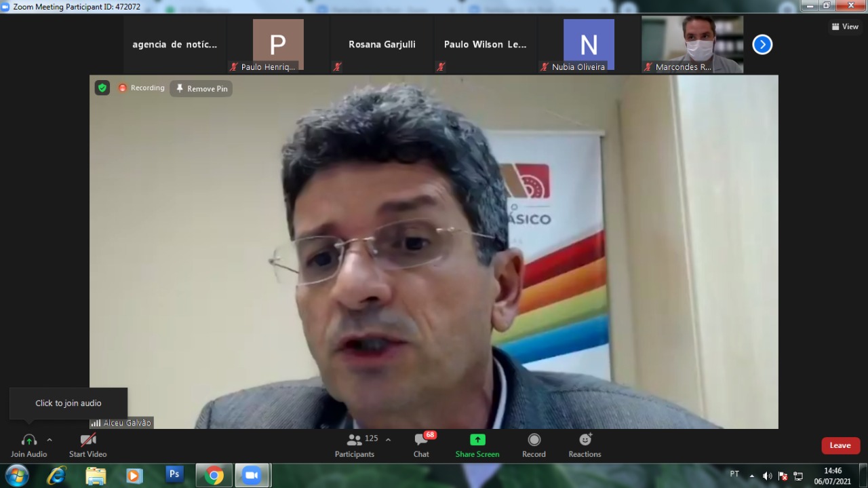Open the View layout menu

(x=845, y=26)
